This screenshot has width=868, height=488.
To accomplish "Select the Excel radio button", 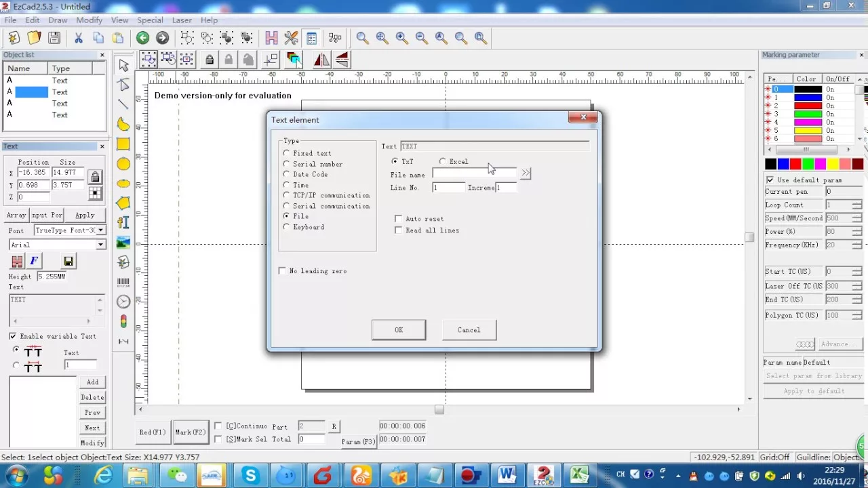I will point(443,161).
